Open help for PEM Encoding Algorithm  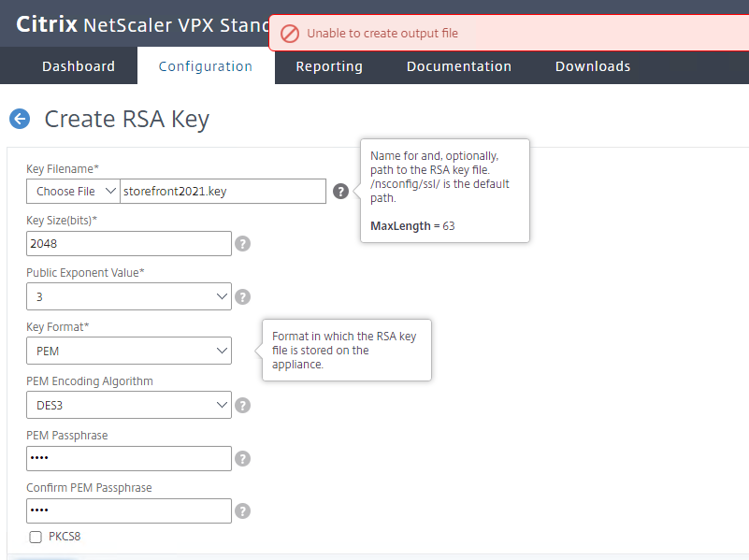[242, 405]
